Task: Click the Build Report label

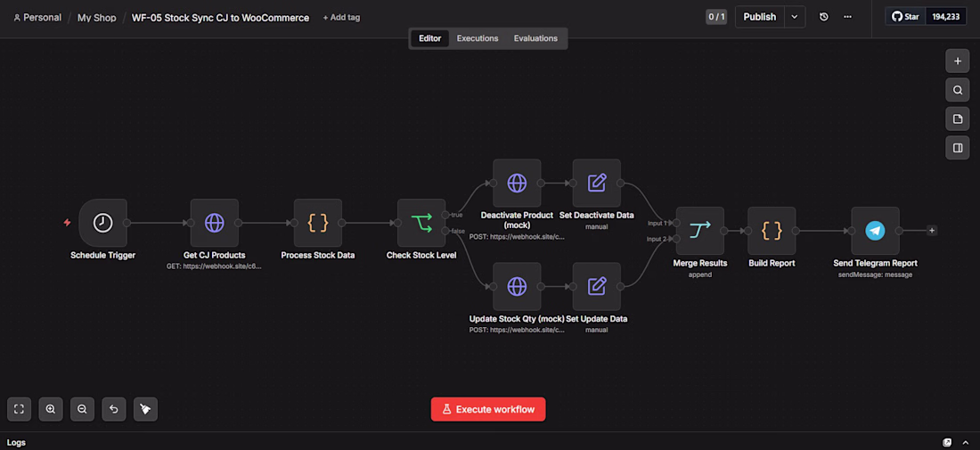Action: coord(772,263)
